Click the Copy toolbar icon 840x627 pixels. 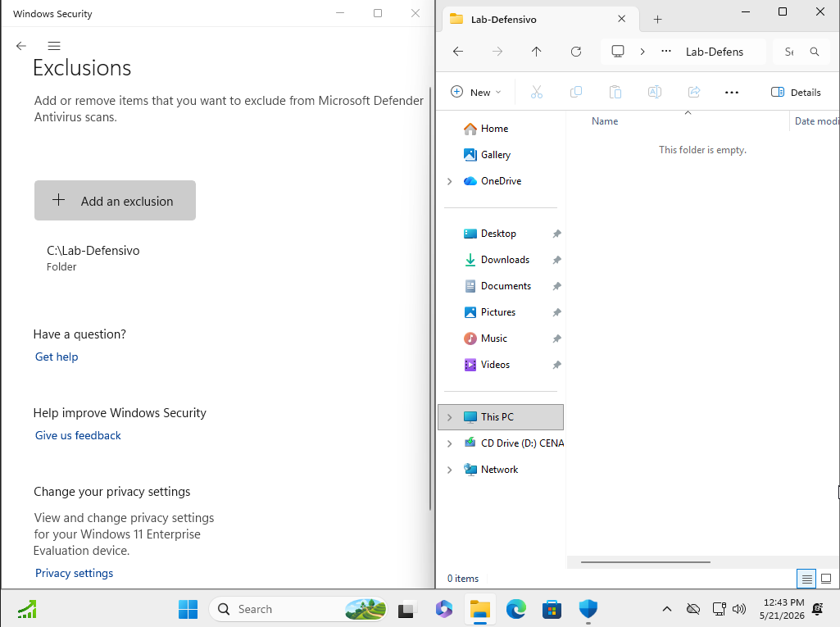(x=576, y=92)
